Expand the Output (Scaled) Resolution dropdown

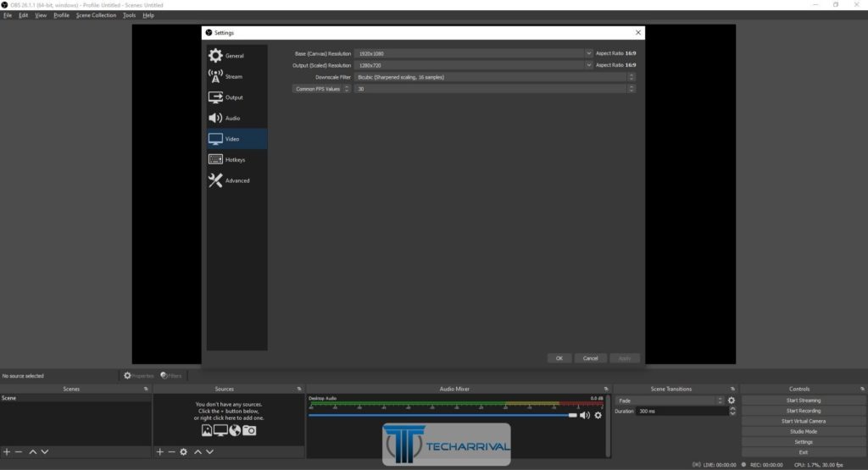588,65
